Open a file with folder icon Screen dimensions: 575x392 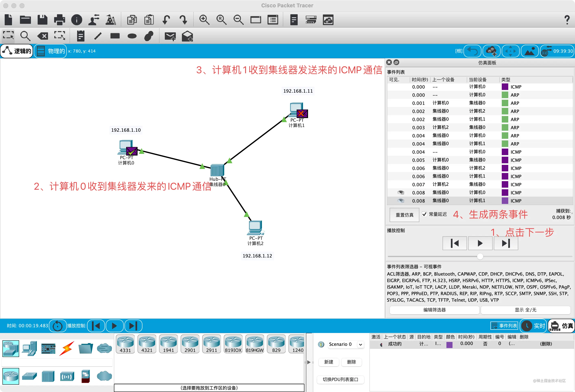[x=25, y=20]
